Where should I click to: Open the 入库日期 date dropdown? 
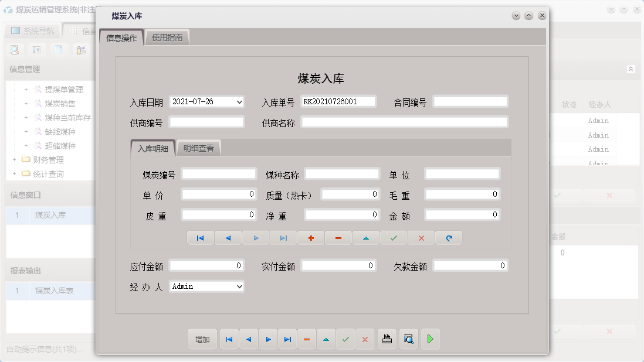240,101
